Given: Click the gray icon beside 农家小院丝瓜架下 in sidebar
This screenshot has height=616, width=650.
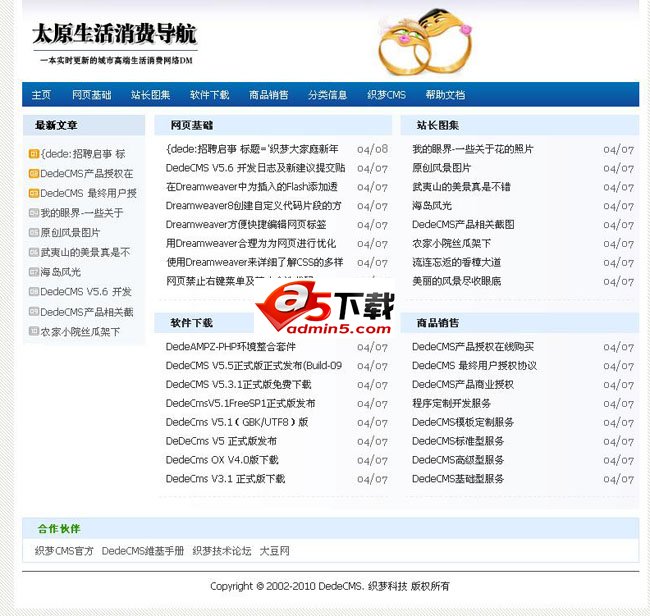Looking at the screenshot, I should pos(34,331).
